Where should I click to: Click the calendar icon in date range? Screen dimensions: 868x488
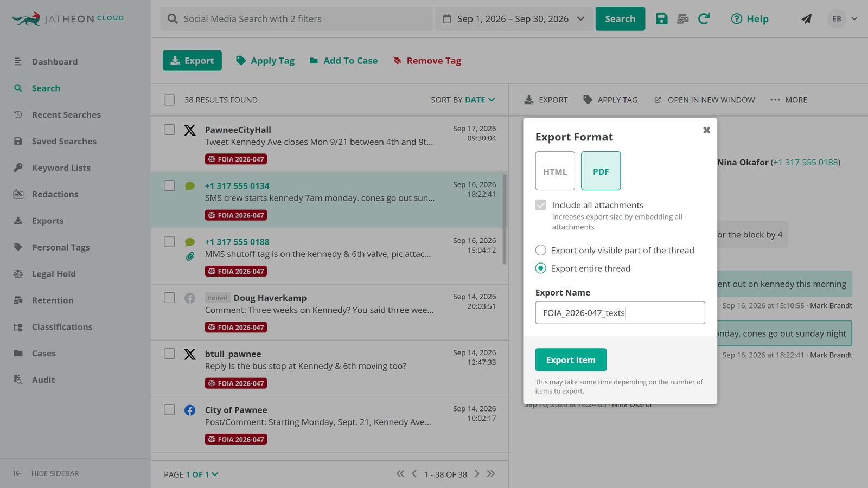447,19
